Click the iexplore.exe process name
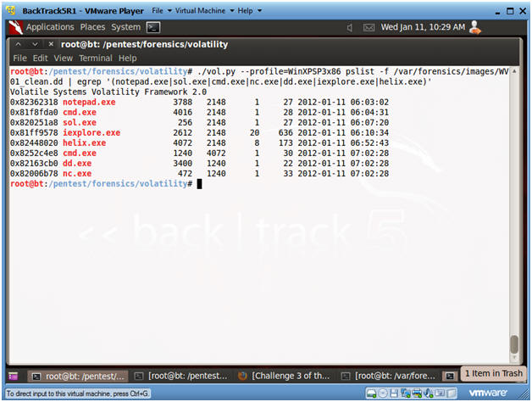The image size is (532, 402). pos(91,133)
